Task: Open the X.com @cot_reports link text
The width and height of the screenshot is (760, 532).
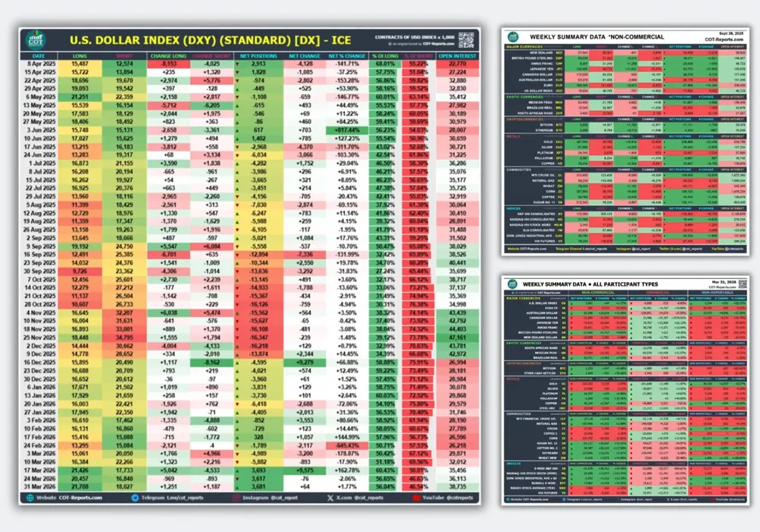Action: pos(359,498)
